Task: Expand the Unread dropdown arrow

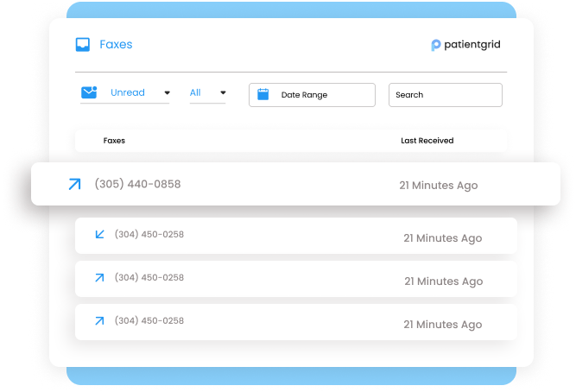Action: coord(168,92)
